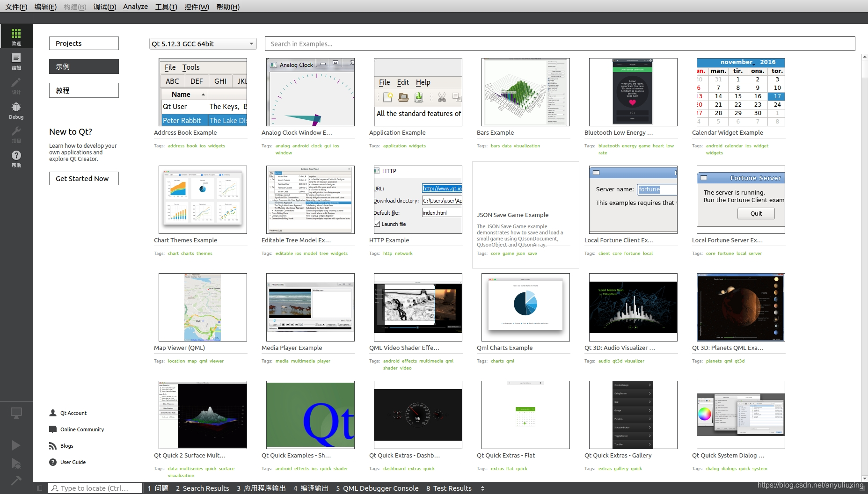Viewport: 868px width, 494px height.
Task: Open the kit selector monitor icon
Action: pyautogui.click(x=16, y=413)
